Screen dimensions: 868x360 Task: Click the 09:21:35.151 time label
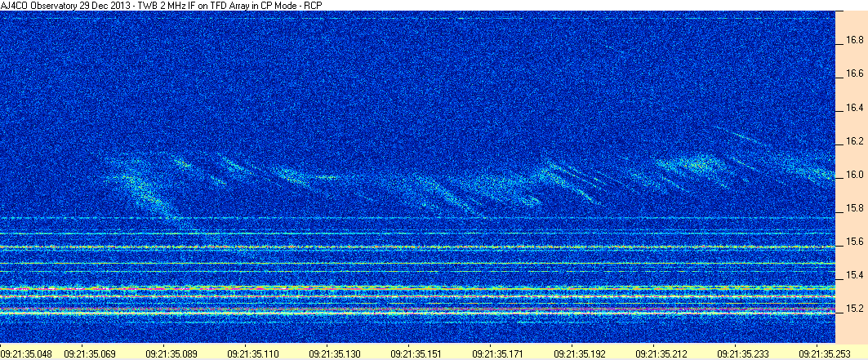click(417, 353)
